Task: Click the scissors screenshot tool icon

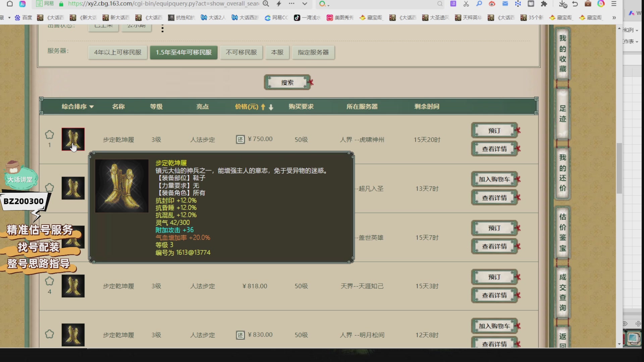Action: pos(466,4)
